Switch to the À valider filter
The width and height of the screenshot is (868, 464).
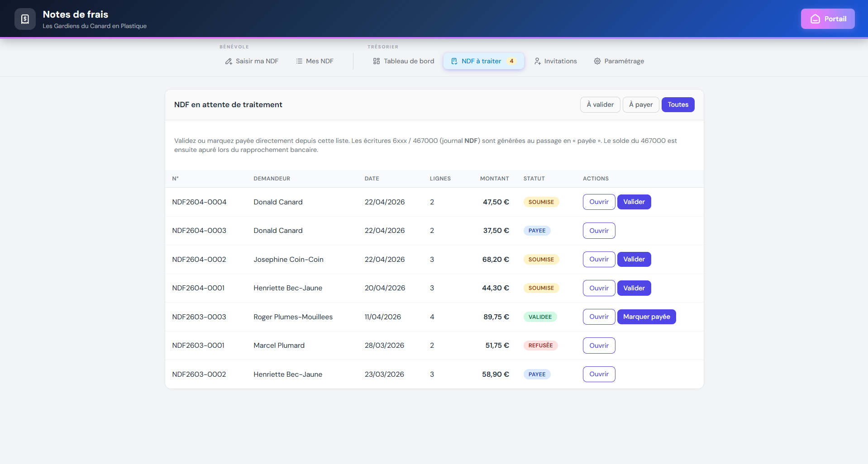[x=600, y=104]
